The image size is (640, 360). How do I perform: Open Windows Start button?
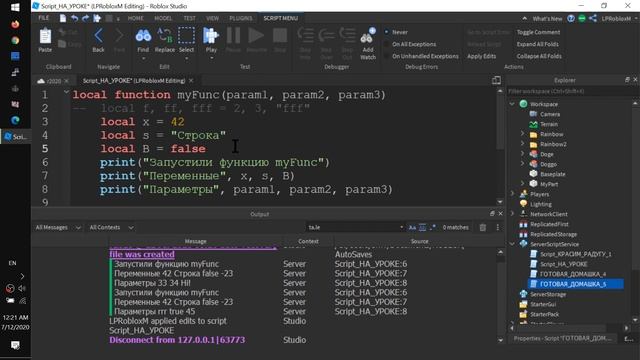[x=15, y=7]
